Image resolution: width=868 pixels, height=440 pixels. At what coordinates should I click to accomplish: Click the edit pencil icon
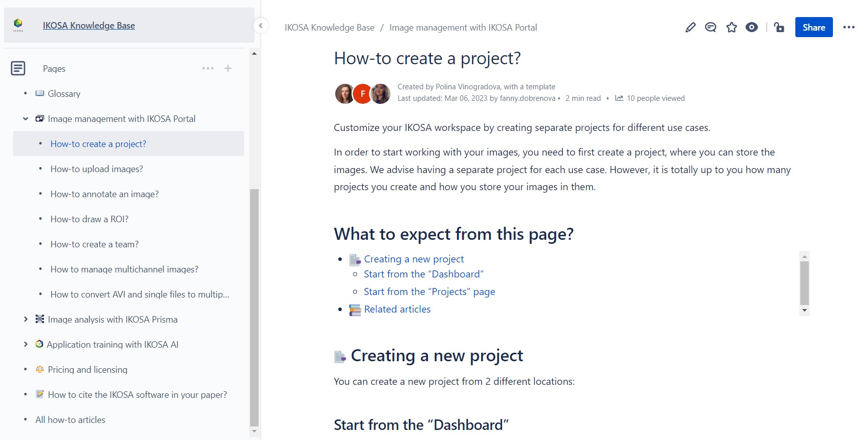tap(690, 28)
